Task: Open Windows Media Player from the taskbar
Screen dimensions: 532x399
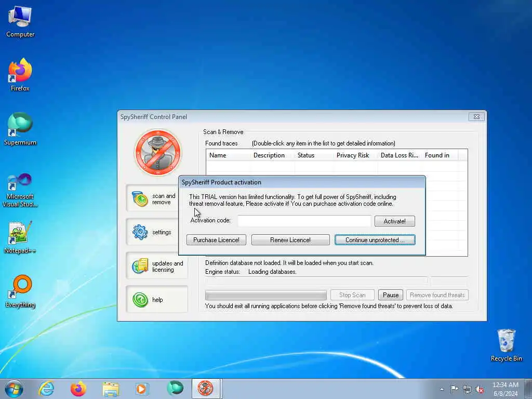Action: point(142,389)
